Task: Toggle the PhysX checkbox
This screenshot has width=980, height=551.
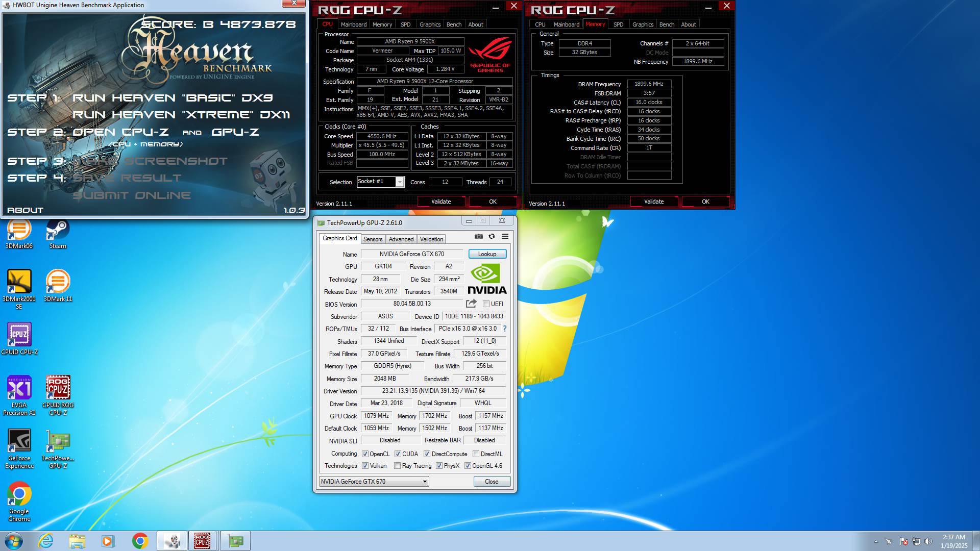Action: tap(439, 466)
